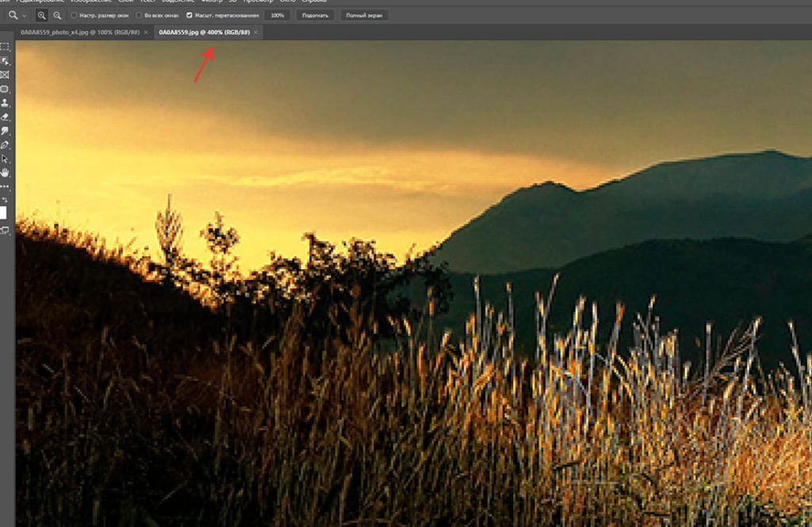Select the Rectangular Marquee tool
The height and width of the screenshot is (527, 812).
coord(5,47)
